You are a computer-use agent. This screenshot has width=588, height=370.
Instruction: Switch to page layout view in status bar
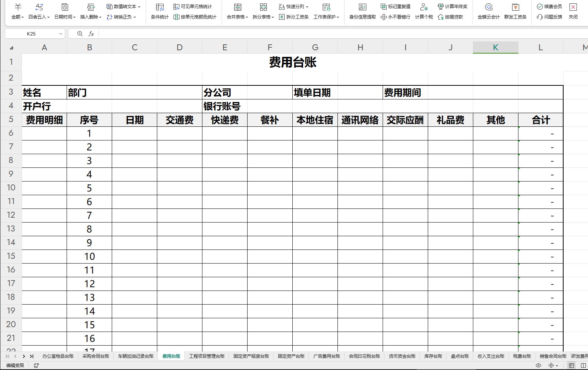(x=584, y=366)
